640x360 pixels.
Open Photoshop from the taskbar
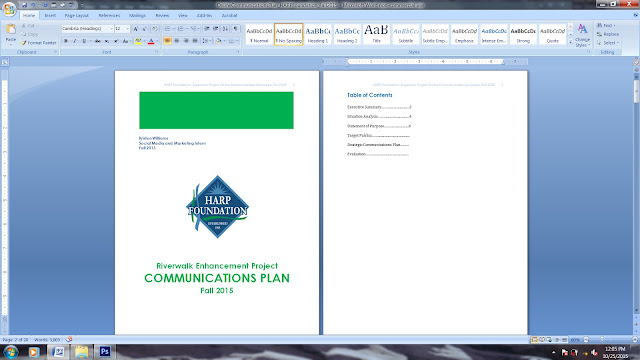[105, 351]
